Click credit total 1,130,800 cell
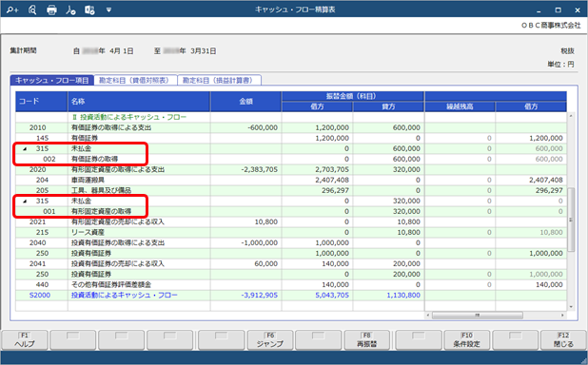588x365 pixels. (x=388, y=296)
